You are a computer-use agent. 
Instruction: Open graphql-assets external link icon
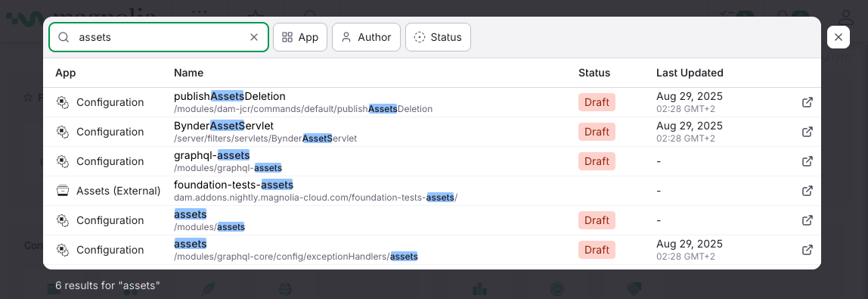click(808, 161)
